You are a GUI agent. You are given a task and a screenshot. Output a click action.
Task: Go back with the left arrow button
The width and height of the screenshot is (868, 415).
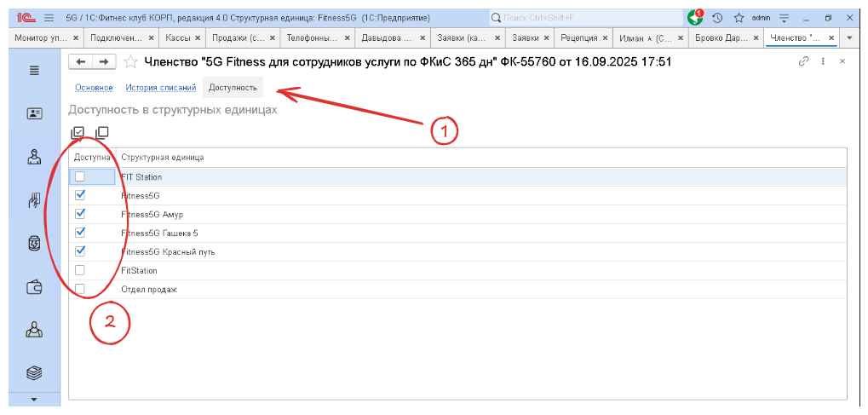[81, 61]
